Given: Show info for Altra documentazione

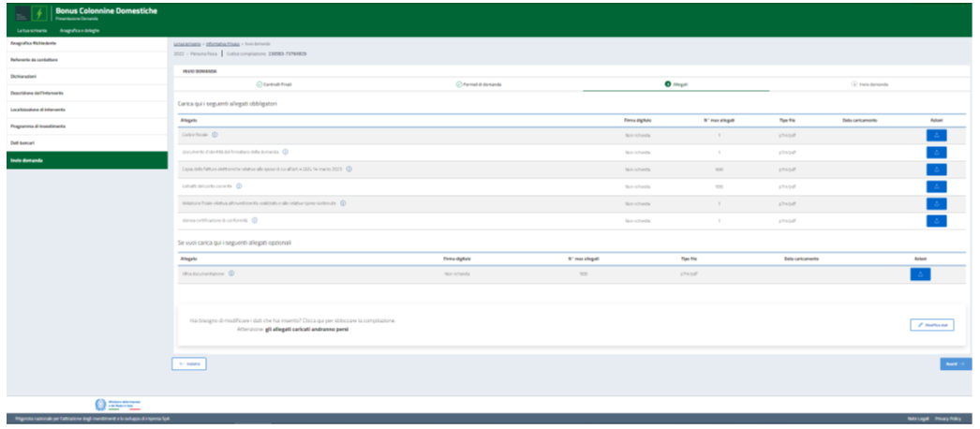Looking at the screenshot, I should (x=230, y=274).
